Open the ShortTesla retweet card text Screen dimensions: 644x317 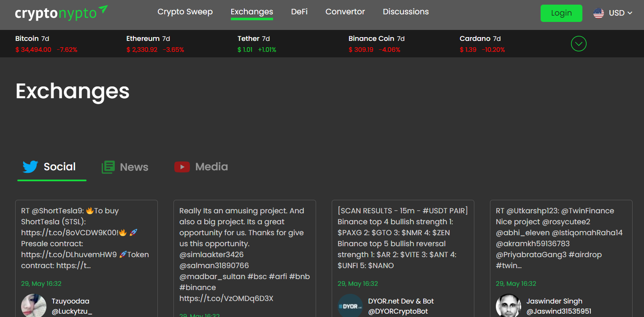[85, 238]
